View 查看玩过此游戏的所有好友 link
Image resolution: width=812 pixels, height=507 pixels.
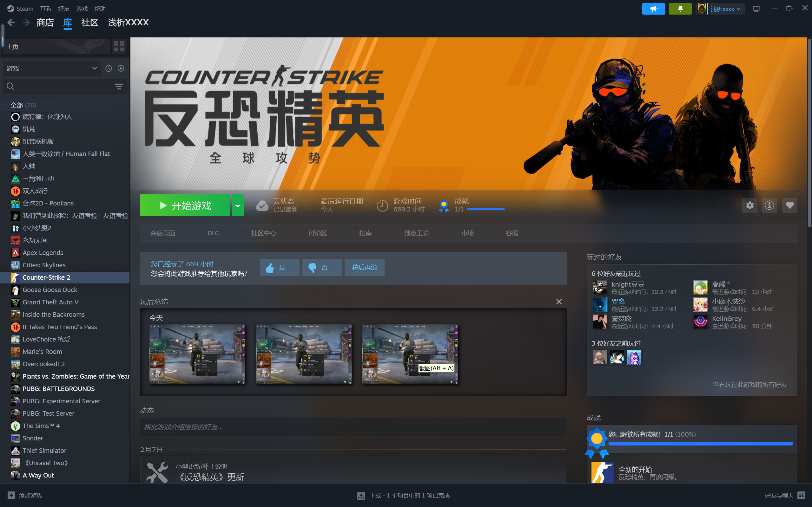[x=749, y=385]
